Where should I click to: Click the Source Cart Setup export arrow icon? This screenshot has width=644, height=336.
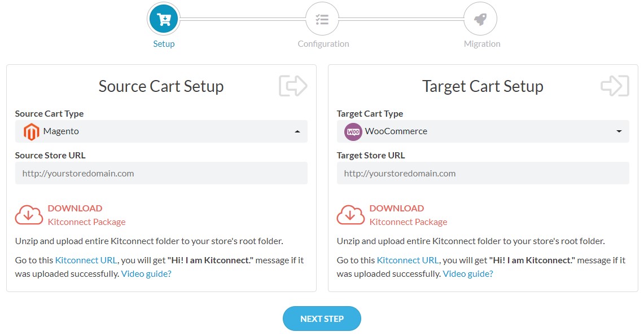coord(293,86)
